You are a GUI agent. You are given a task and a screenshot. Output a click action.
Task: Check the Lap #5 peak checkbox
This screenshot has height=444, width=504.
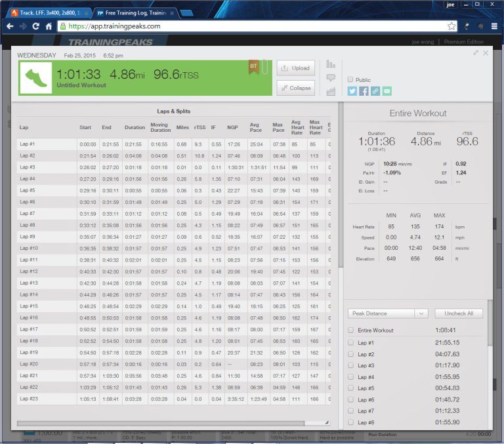pyautogui.click(x=351, y=388)
